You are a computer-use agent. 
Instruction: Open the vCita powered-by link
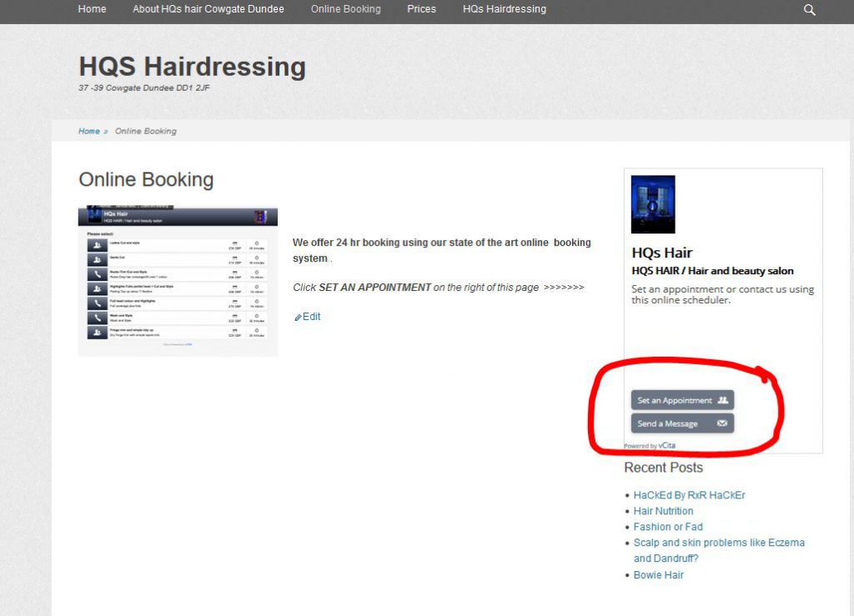[x=666, y=445]
